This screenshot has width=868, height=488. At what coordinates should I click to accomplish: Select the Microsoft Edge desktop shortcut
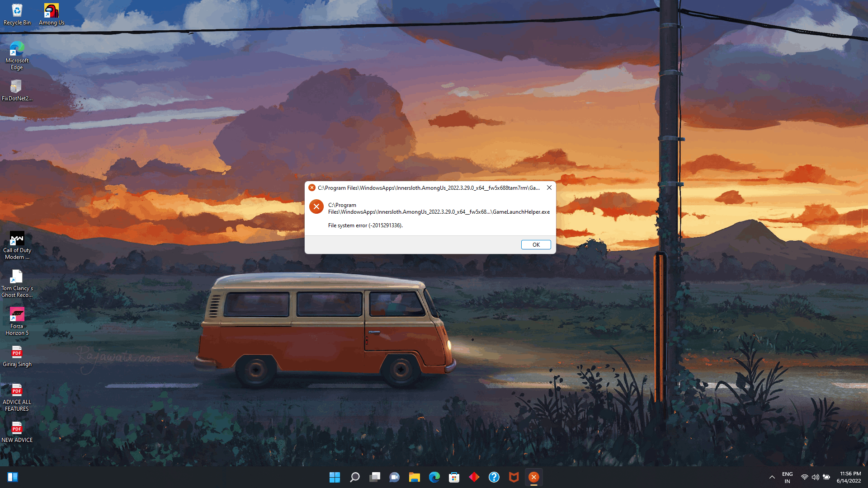coord(17,56)
